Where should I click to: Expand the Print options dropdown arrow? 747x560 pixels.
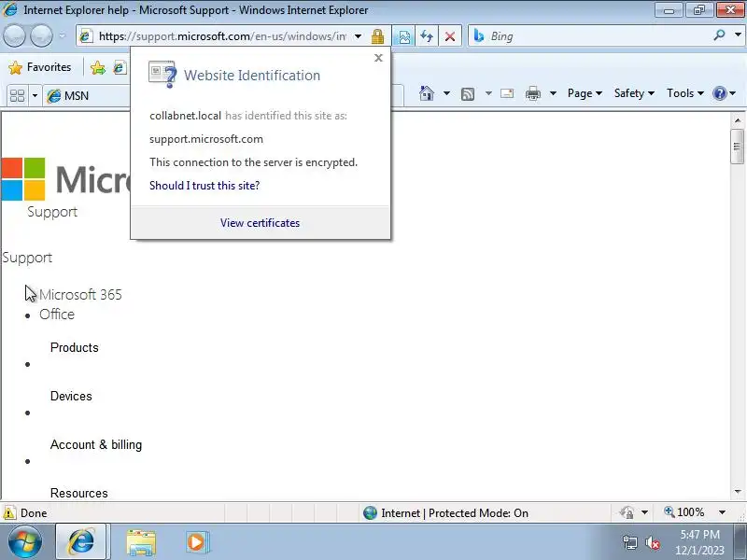[x=553, y=93]
